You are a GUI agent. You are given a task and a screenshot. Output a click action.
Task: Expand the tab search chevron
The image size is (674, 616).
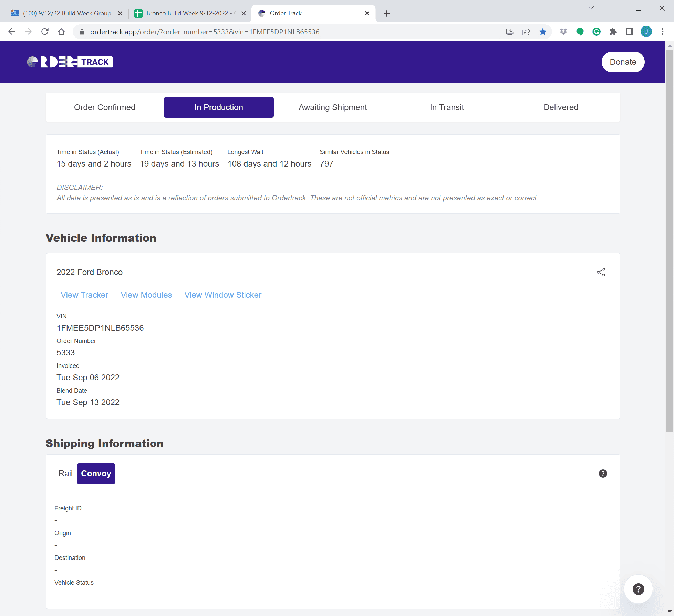(591, 8)
